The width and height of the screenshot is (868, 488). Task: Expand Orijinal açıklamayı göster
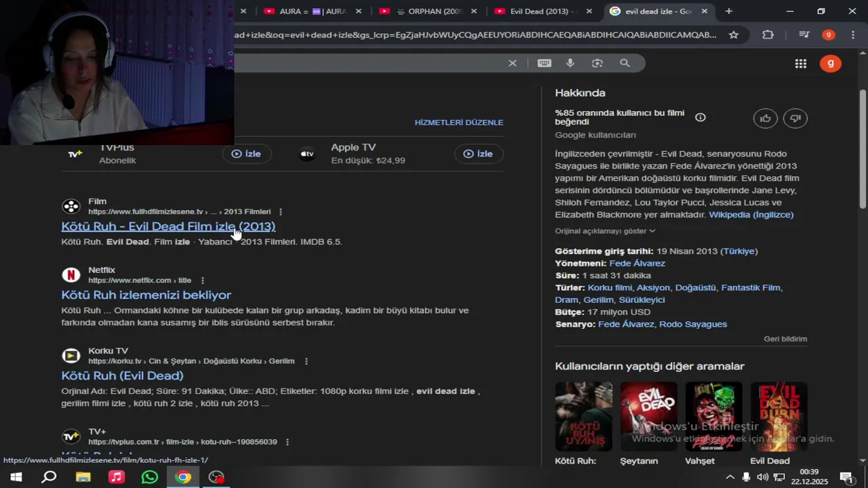(x=605, y=231)
